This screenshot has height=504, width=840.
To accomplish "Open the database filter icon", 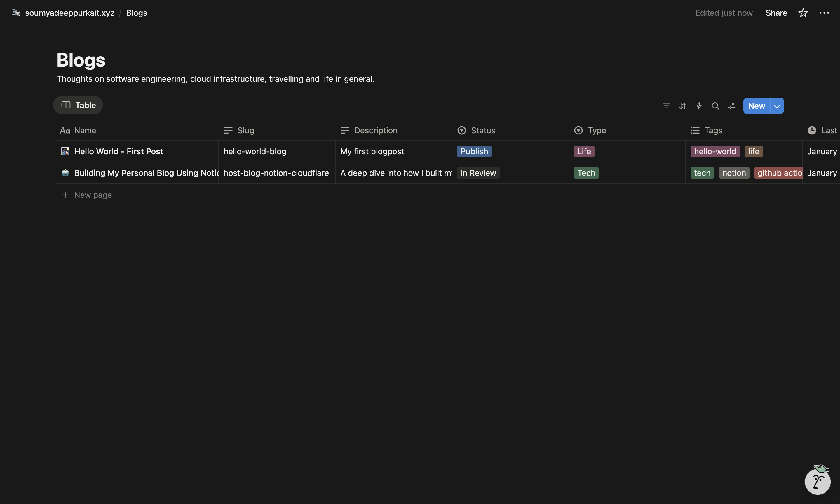I will (666, 106).
